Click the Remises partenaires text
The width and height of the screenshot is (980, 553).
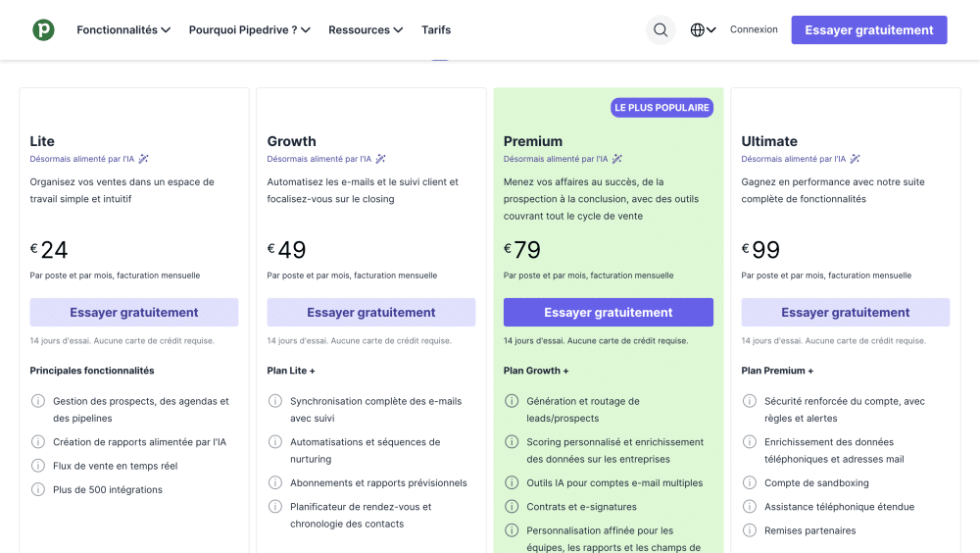[x=810, y=530]
